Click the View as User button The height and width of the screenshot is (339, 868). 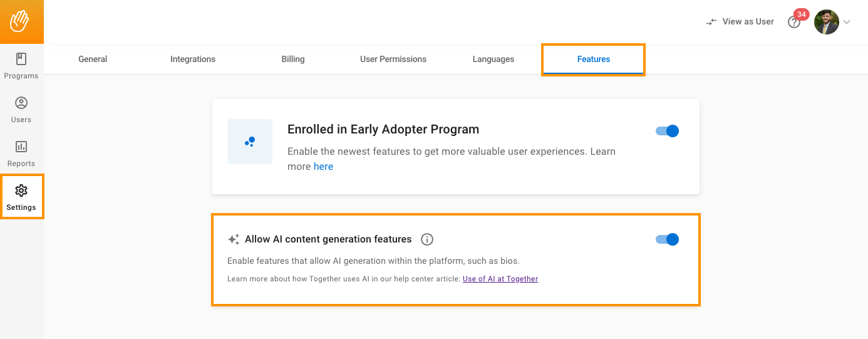(x=740, y=21)
